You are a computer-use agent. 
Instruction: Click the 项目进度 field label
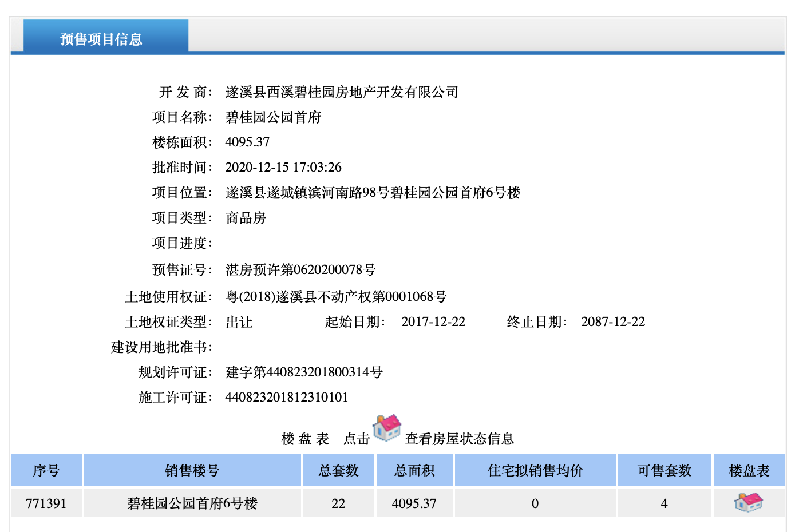[x=182, y=243]
